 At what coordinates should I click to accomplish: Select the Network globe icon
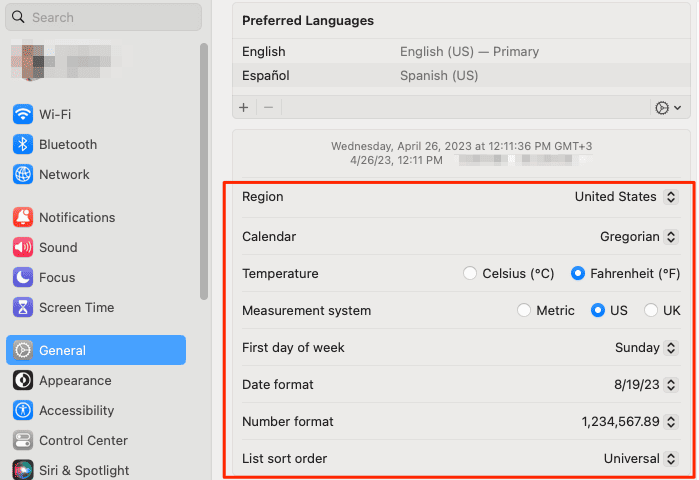coord(23,174)
